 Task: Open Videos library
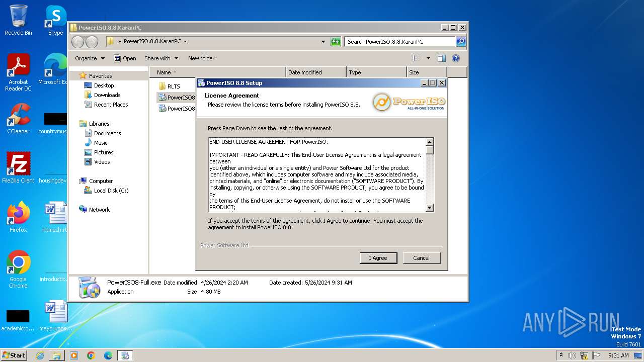pos(97,162)
